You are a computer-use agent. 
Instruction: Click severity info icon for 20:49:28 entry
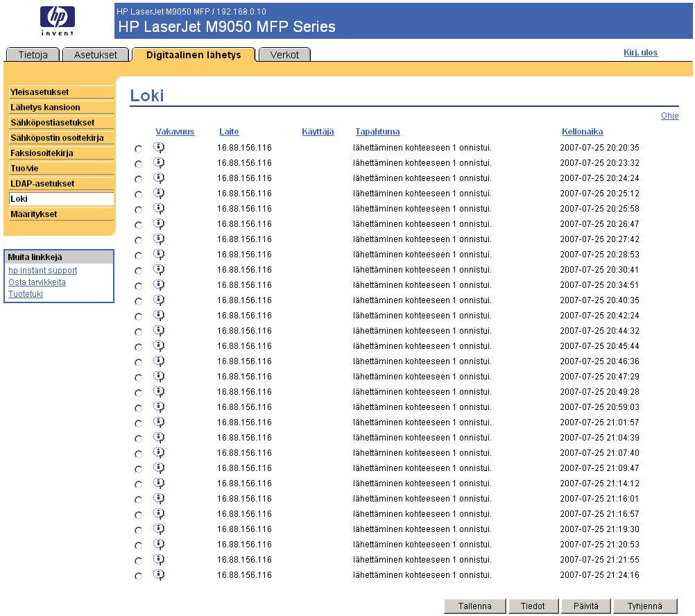pos(159,392)
